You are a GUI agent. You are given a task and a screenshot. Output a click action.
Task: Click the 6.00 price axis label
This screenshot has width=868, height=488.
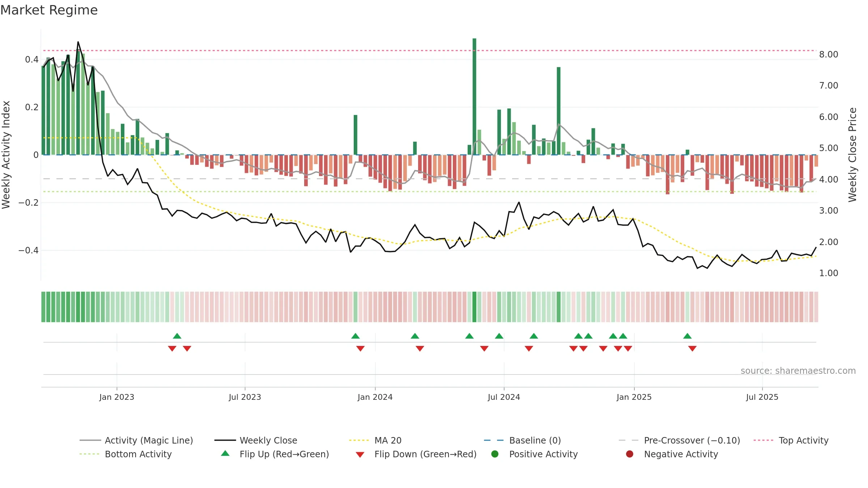829,117
